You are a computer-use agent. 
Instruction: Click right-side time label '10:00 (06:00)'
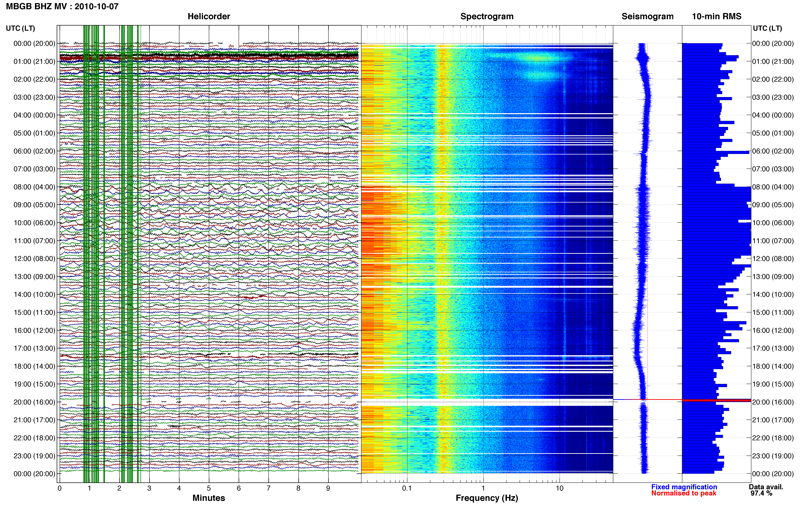click(773, 223)
